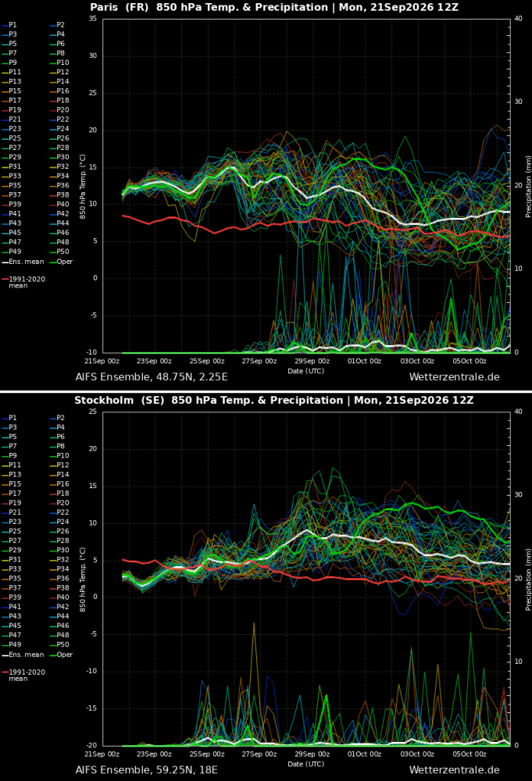Click temperature axis value 35 in Paris chart

[93, 19]
